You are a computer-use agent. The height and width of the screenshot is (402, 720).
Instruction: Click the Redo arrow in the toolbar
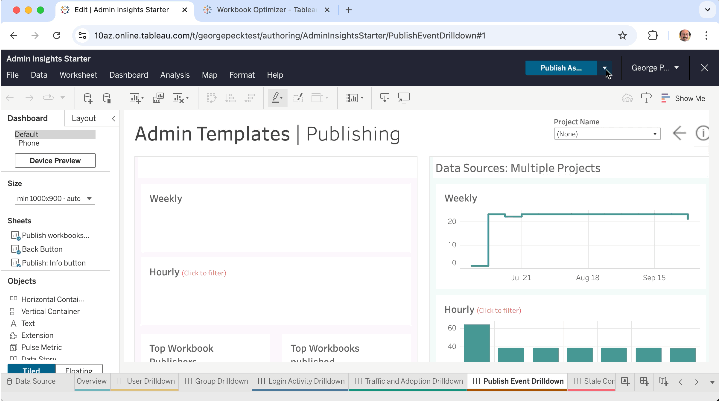pos(29,98)
